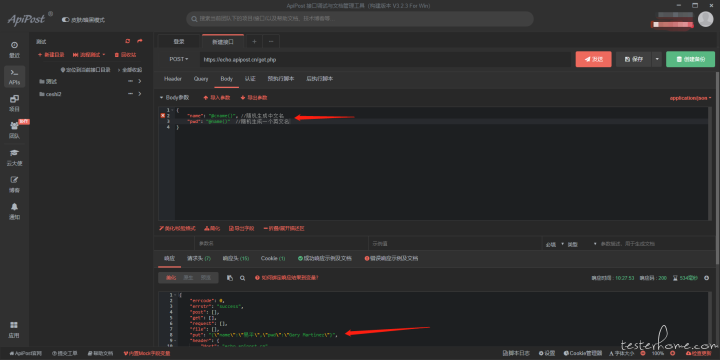The height and width of the screenshot is (360, 720).
Task: Toggle the skin/dark mode switch
Action: click(x=66, y=20)
